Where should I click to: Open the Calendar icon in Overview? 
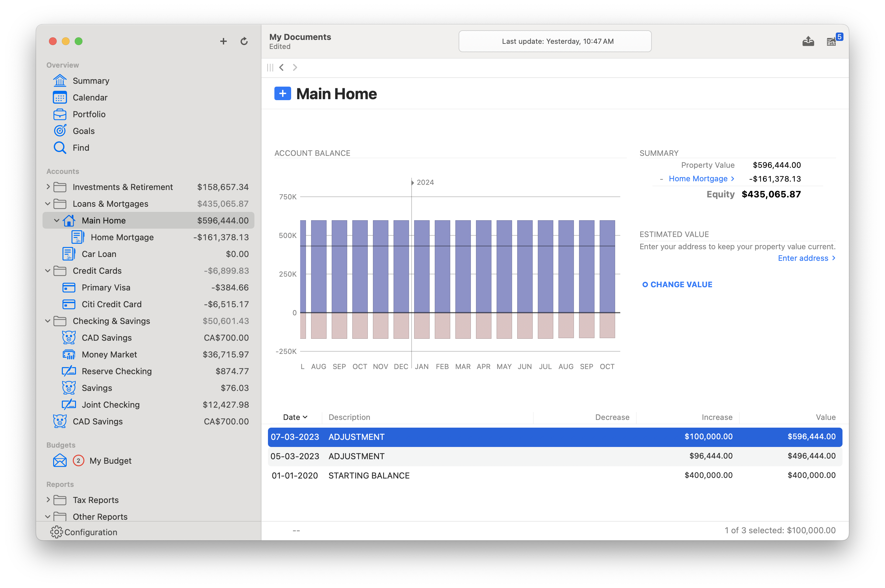tap(60, 98)
